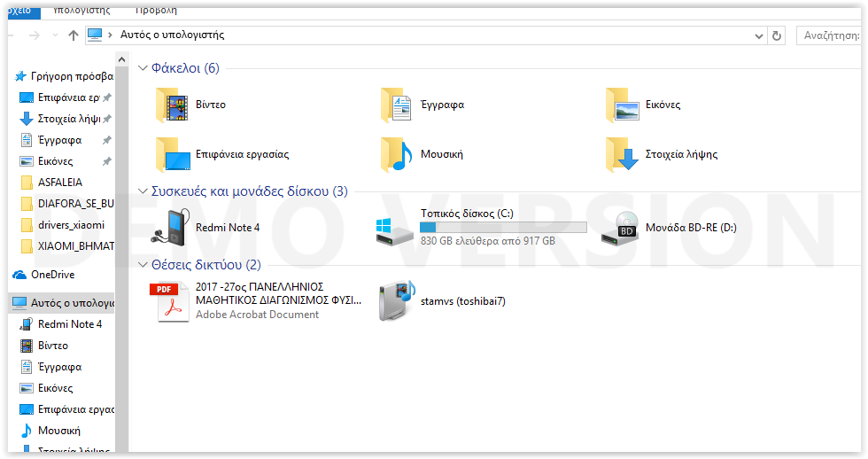Screen dimensions: 868x459
Task: Click the 'Adobe Acrobat Document' type label
Action: click(258, 315)
